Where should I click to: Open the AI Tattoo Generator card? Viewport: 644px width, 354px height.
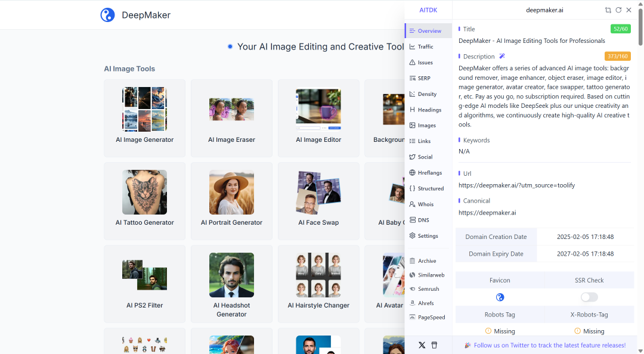(144, 201)
